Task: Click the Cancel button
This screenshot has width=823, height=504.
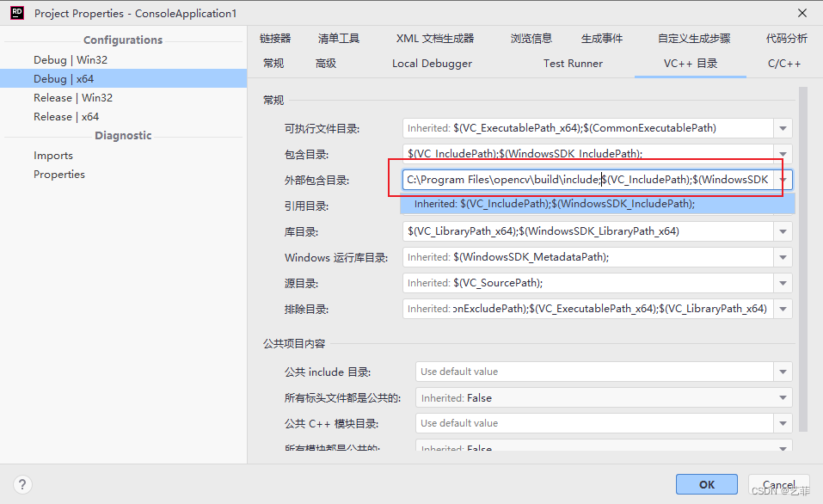Action: pos(778,485)
